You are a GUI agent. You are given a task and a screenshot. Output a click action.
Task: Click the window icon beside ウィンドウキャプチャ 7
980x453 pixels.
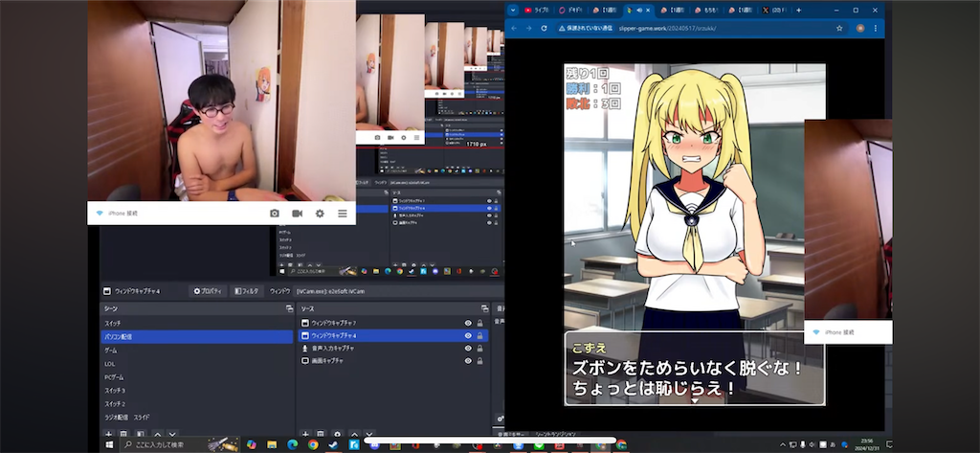tap(305, 323)
